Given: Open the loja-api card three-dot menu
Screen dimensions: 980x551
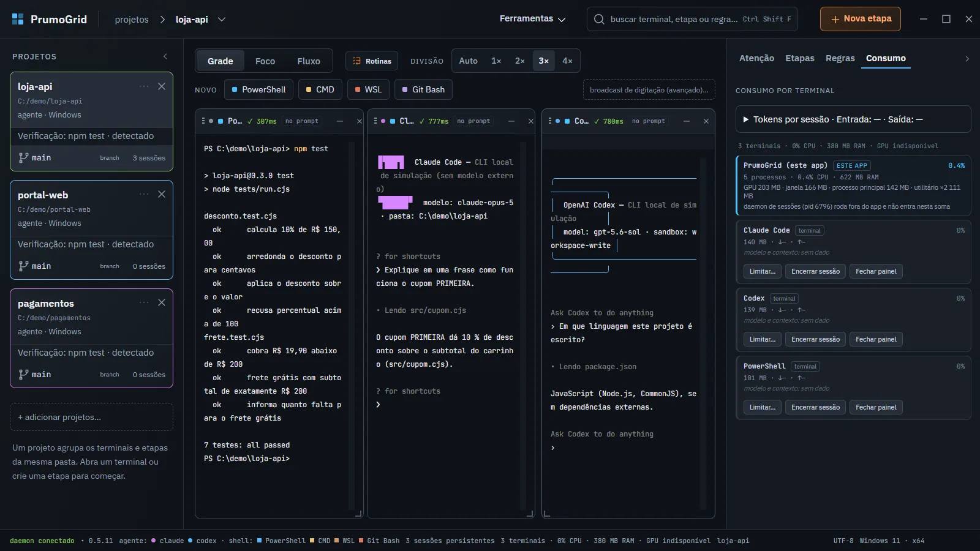Looking at the screenshot, I should point(144,86).
